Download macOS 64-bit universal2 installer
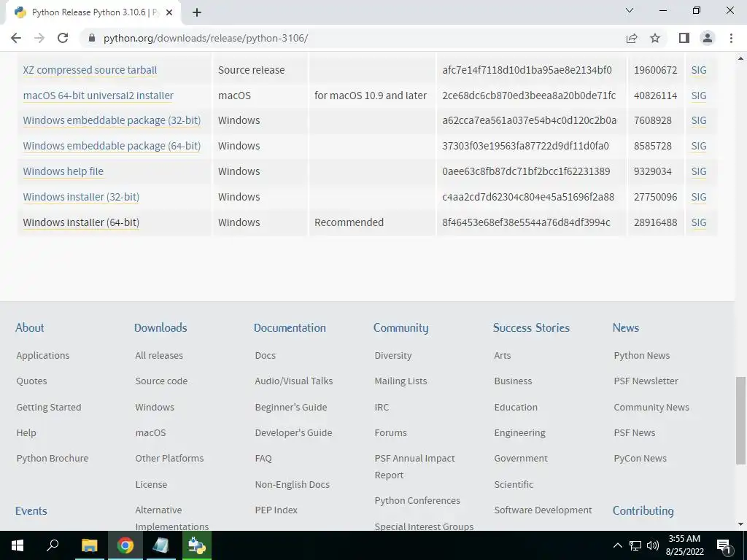This screenshot has height=560, width=747. 98,96
